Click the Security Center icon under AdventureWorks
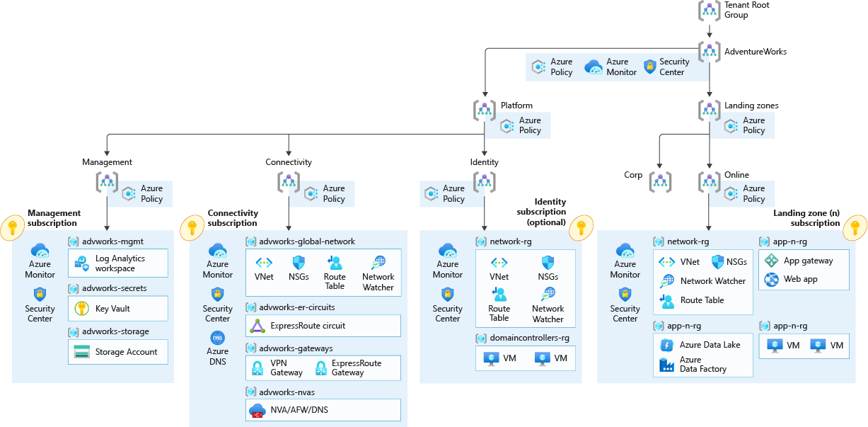Screen dimensions: 868x427 click(x=649, y=67)
